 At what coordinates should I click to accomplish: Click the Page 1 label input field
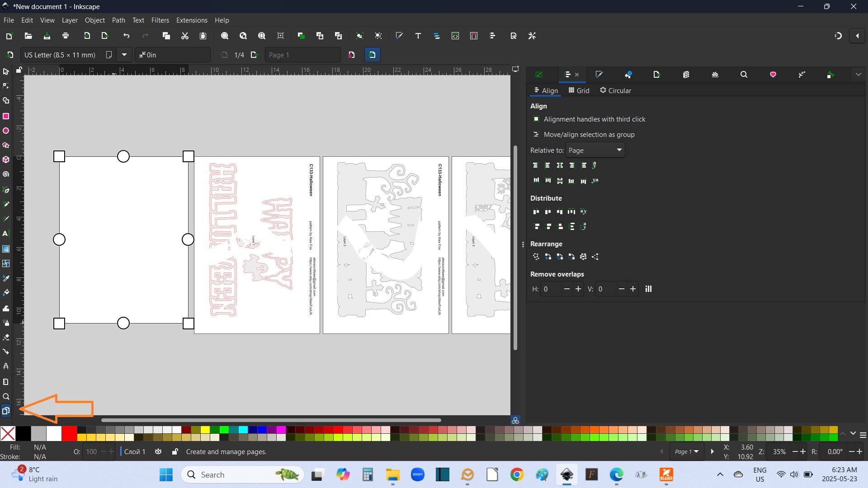point(302,55)
